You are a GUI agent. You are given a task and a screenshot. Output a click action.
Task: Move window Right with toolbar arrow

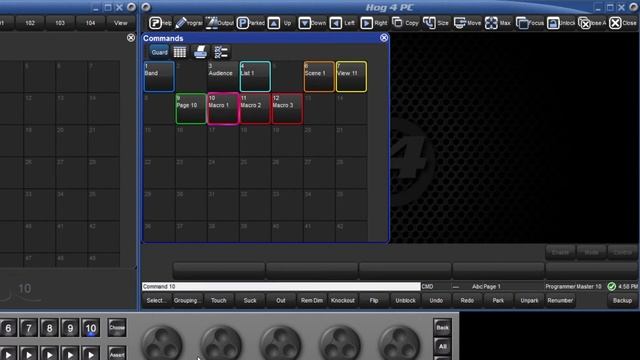tap(374, 23)
